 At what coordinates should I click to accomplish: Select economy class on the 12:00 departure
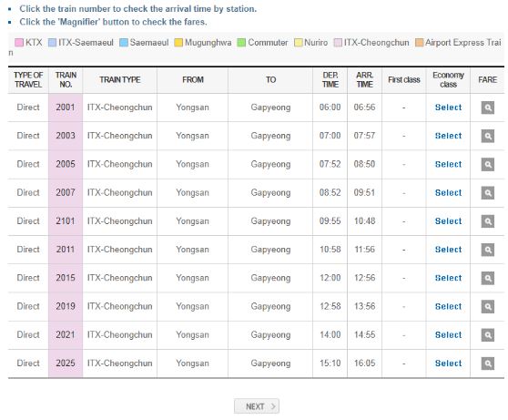coord(448,278)
